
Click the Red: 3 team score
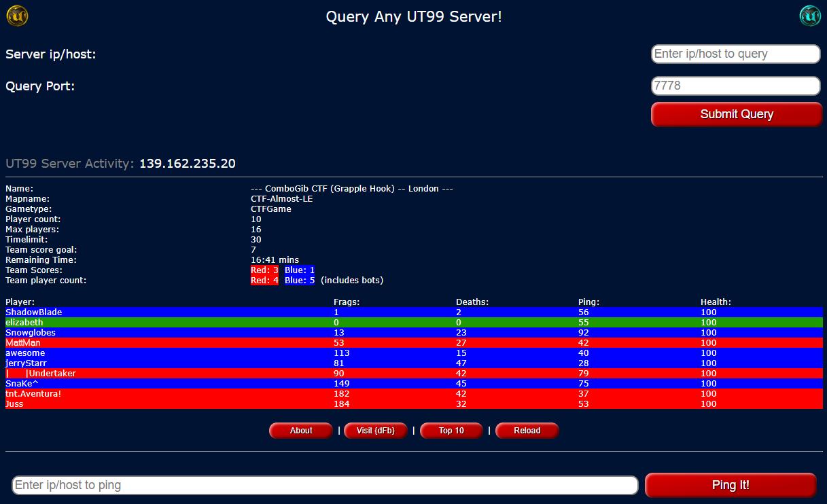pyautogui.click(x=264, y=270)
